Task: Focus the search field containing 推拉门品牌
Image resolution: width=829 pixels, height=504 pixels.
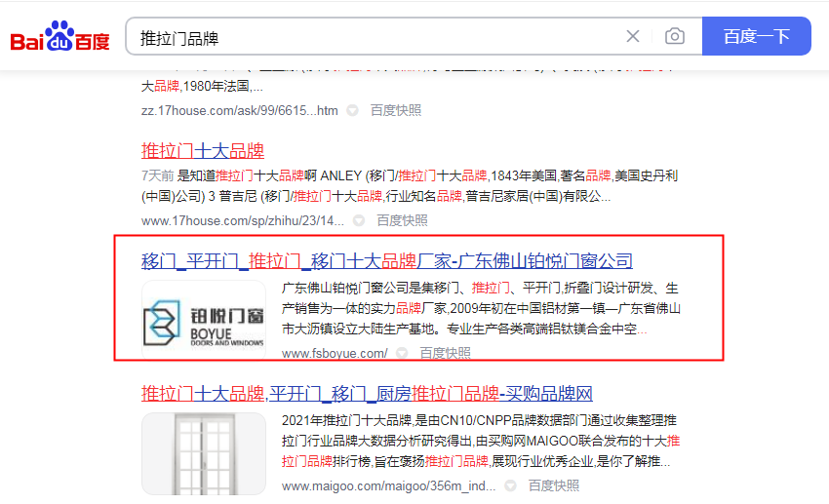Action: tap(371, 37)
